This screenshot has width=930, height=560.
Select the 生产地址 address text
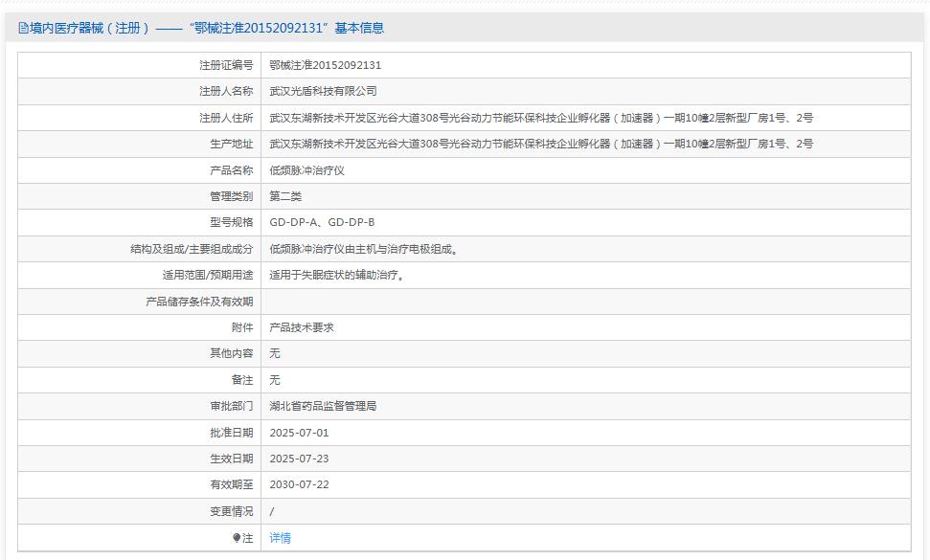click(x=539, y=143)
